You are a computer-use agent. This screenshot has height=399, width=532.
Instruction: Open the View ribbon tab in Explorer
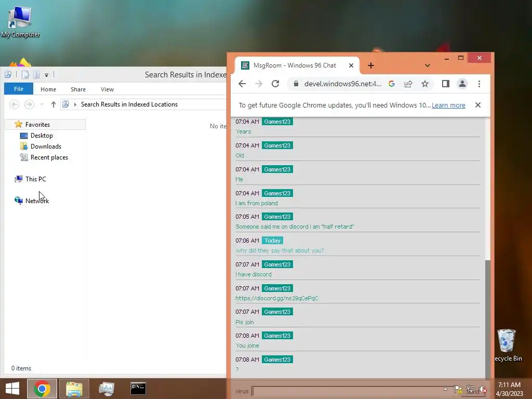coord(107,89)
